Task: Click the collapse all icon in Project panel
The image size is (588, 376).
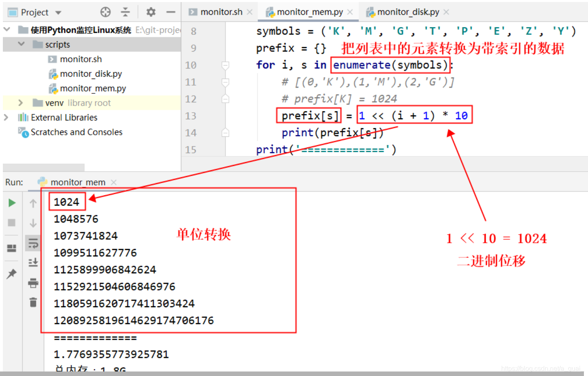Action: tap(125, 12)
